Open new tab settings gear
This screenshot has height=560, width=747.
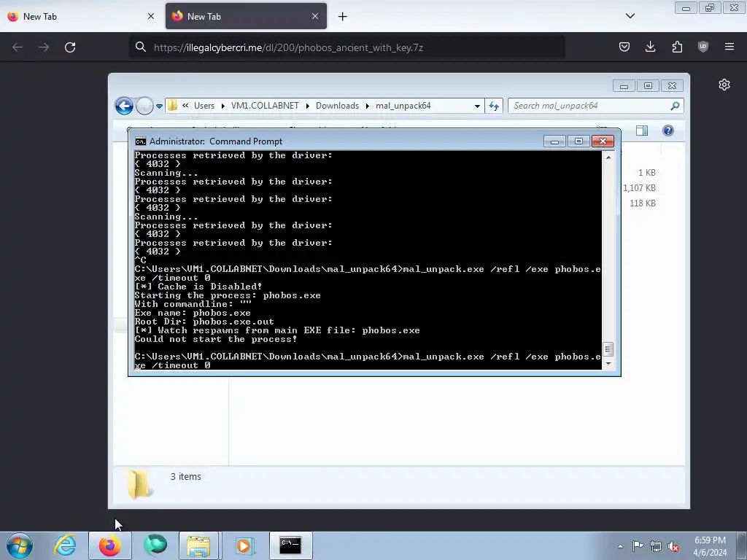tap(724, 85)
